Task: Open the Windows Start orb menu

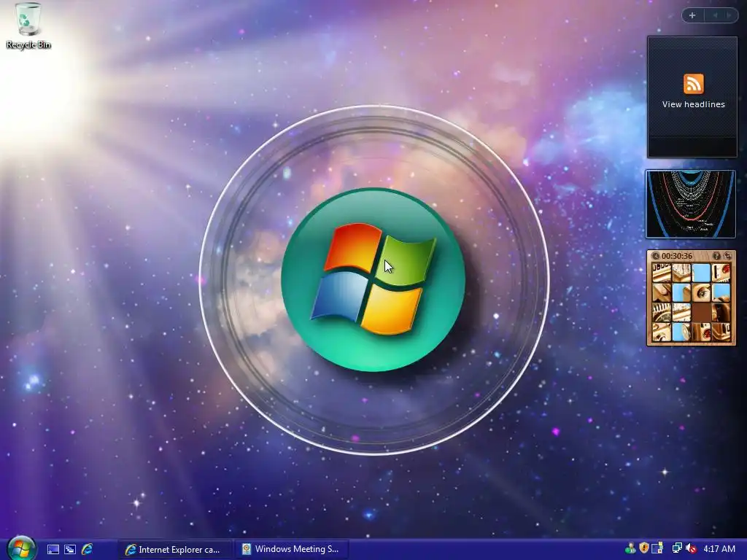Action: pos(21,548)
